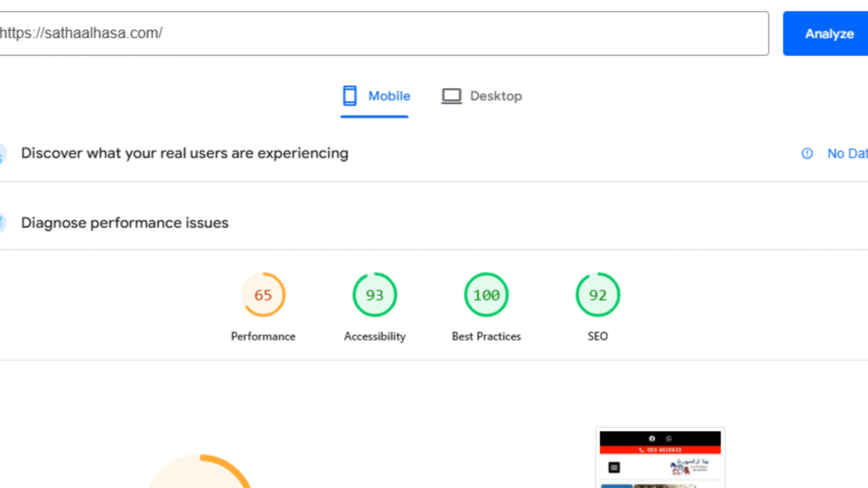This screenshot has height=488, width=868.
Task: Edit the URL input field
Action: [384, 33]
